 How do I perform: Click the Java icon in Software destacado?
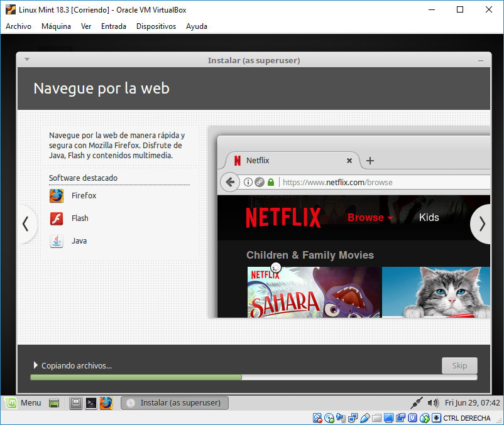click(57, 241)
